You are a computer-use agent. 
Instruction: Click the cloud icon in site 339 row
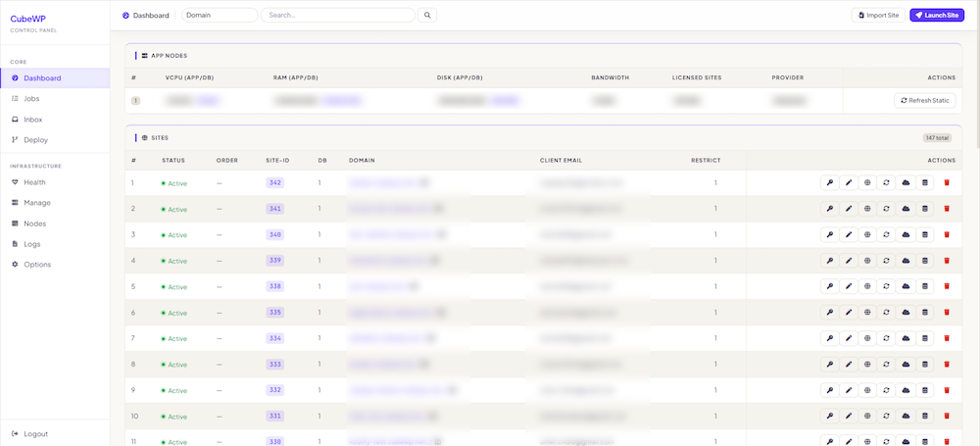906,260
